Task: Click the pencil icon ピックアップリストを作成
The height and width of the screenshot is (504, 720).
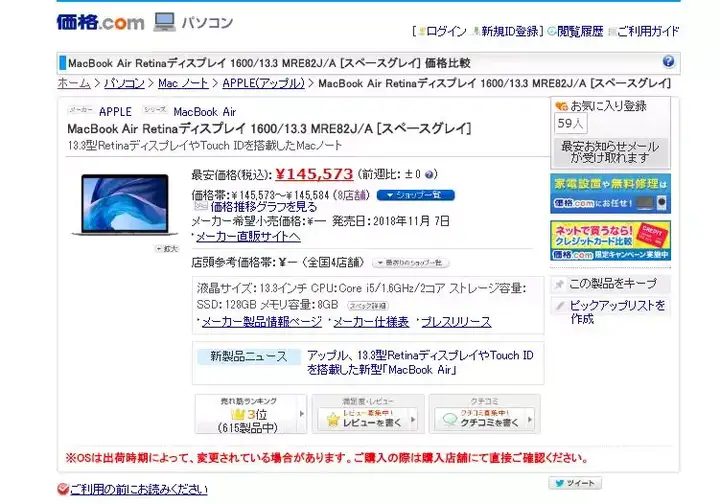Action: tap(560, 306)
